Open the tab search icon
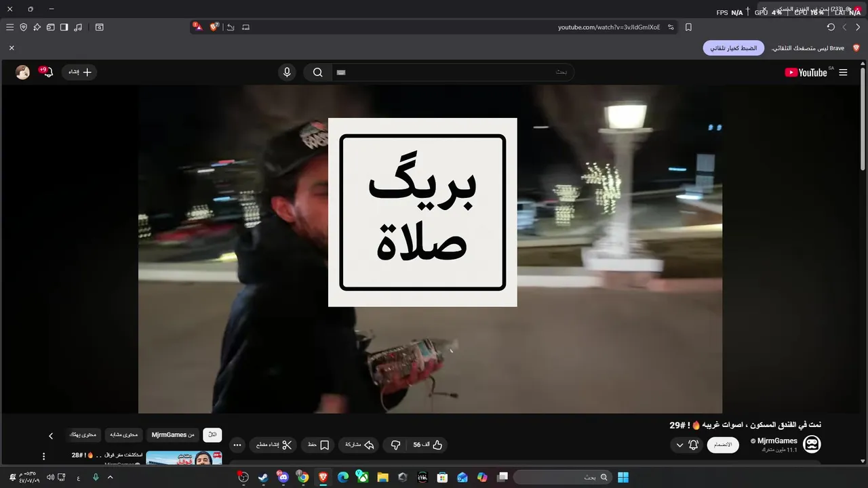Image resolution: width=868 pixels, height=488 pixels. tap(99, 27)
